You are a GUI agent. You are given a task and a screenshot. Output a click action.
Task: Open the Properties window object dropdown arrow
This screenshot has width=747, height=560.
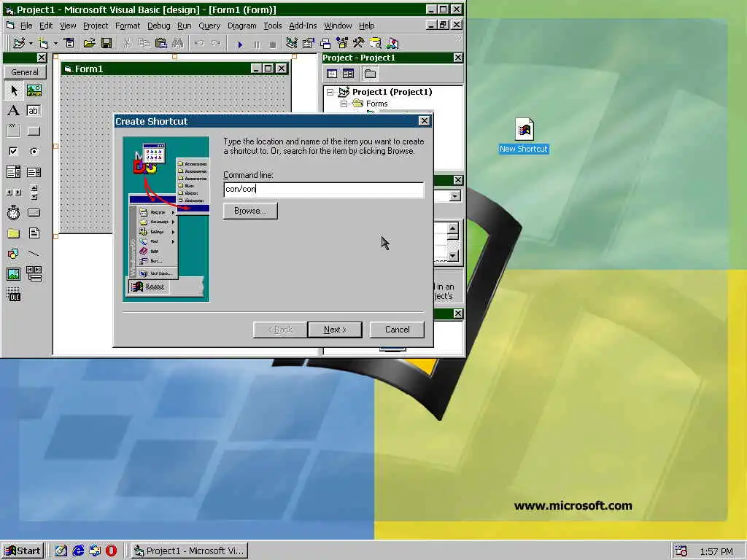coord(455,195)
